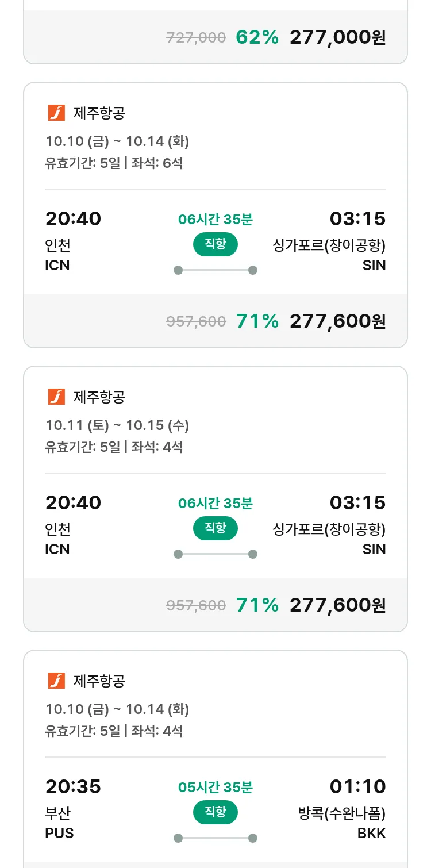Click Jeju Air logo on Busan–Bangkok flight
Image resolution: width=431 pixels, height=868 pixels.
(56, 681)
